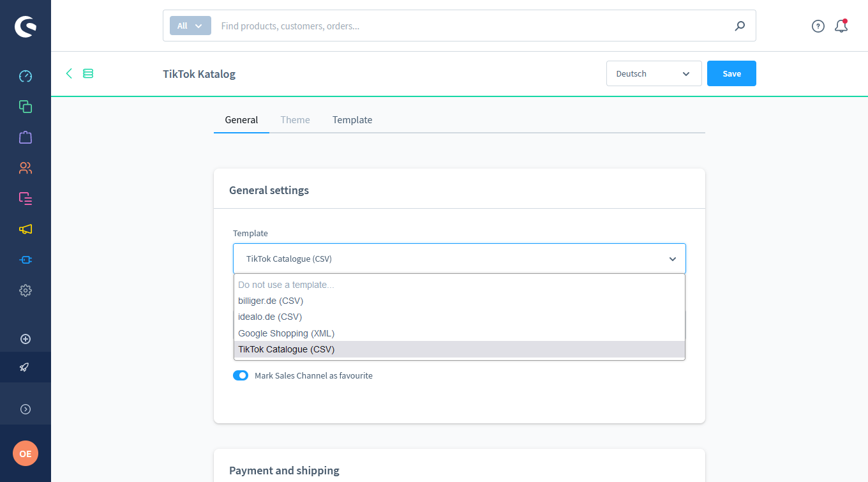Open the OE user avatar menu
Viewport: 868px width, 482px height.
coord(26,454)
